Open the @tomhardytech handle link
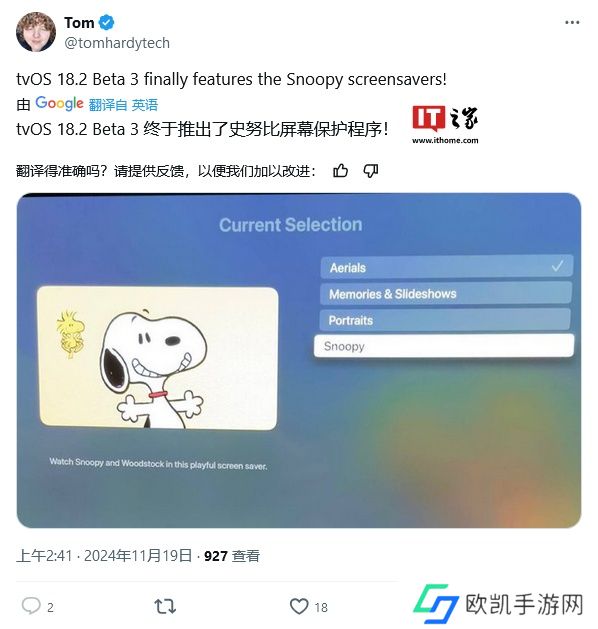598x629 pixels. pyautogui.click(x=117, y=43)
